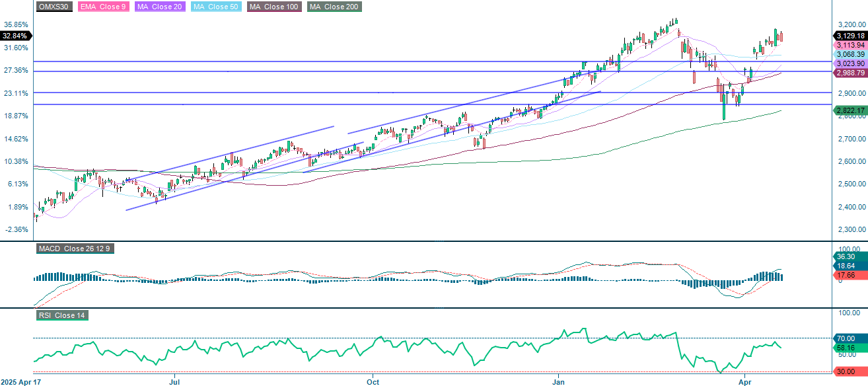Screen dimensions: 868x386
Task: Select the MA Close 50 legend tag
Action: pyautogui.click(x=217, y=7)
